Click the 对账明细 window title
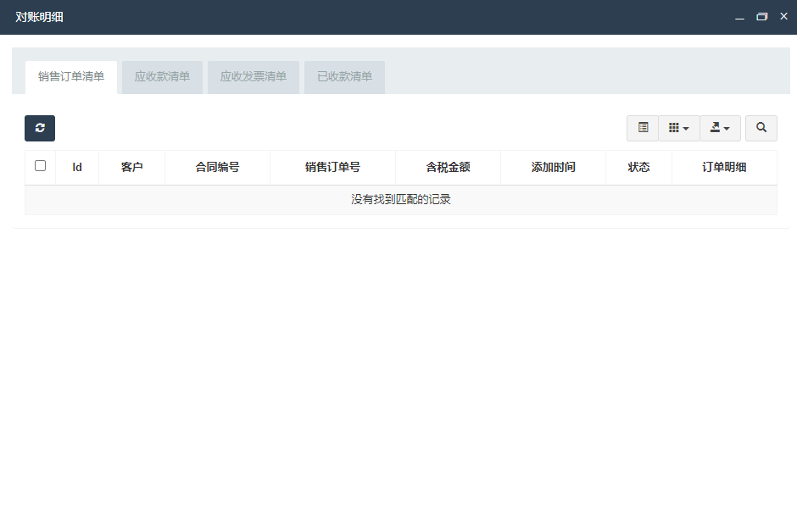The image size is (797, 532). point(39,17)
